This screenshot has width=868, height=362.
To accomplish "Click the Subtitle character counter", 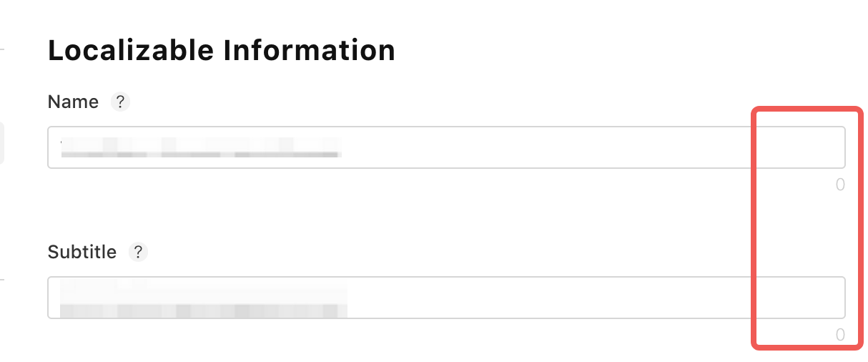I will (840, 335).
